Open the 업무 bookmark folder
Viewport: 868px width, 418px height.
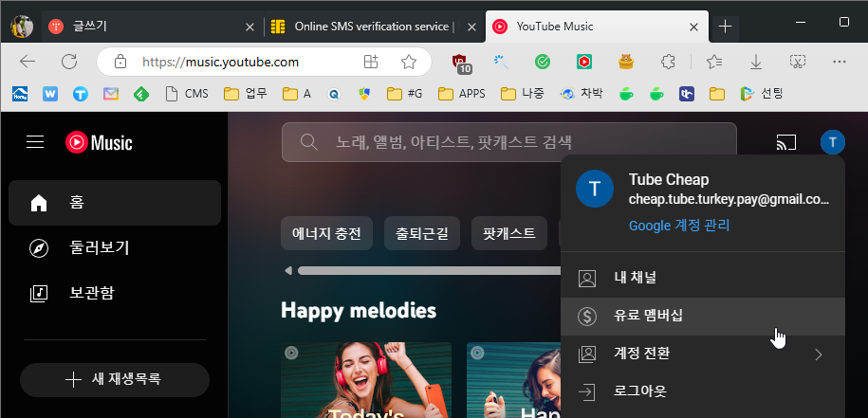pyautogui.click(x=246, y=94)
